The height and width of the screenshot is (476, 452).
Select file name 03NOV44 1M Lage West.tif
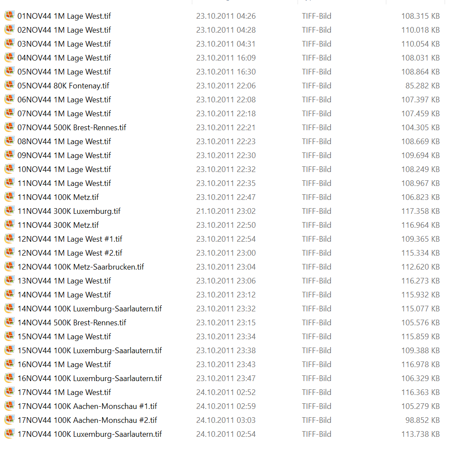coord(64,44)
